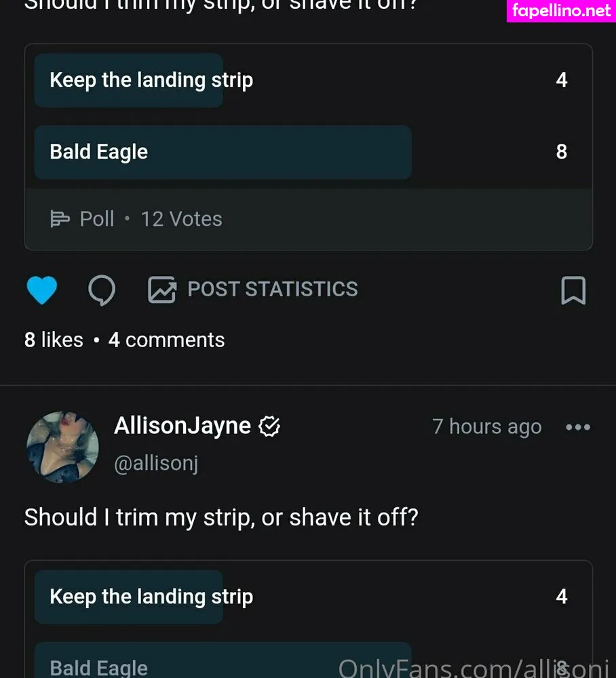
Task: Open comments via the speech bubble icon
Action: click(x=102, y=290)
